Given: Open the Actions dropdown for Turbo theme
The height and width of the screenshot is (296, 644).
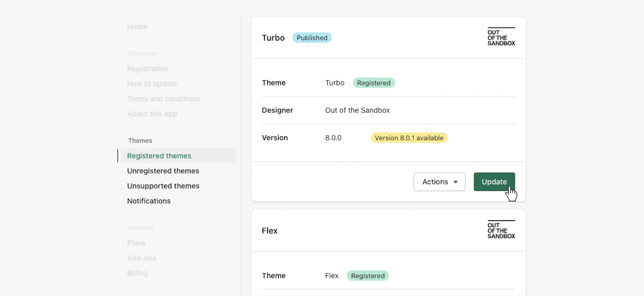Looking at the screenshot, I should click(439, 182).
